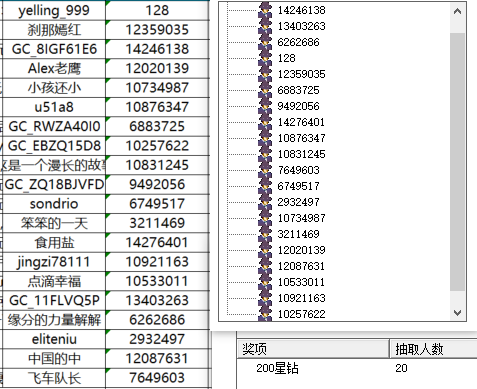The image size is (477, 389).
Task: Click spreadsheet cell 3211469
Action: [157, 223]
